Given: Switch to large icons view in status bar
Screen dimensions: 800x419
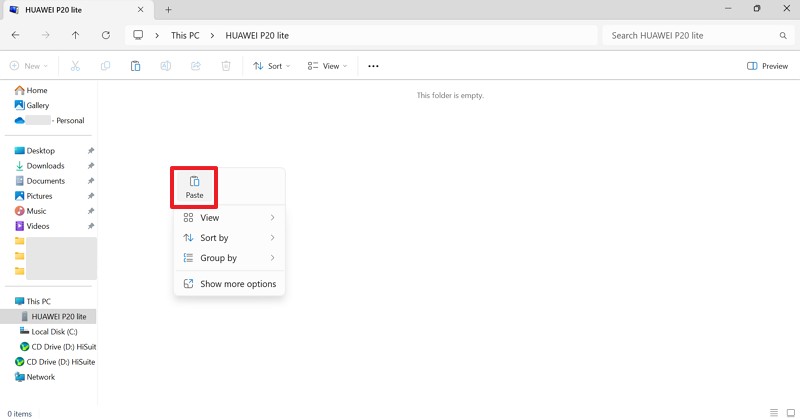Looking at the screenshot, I should point(789,412).
